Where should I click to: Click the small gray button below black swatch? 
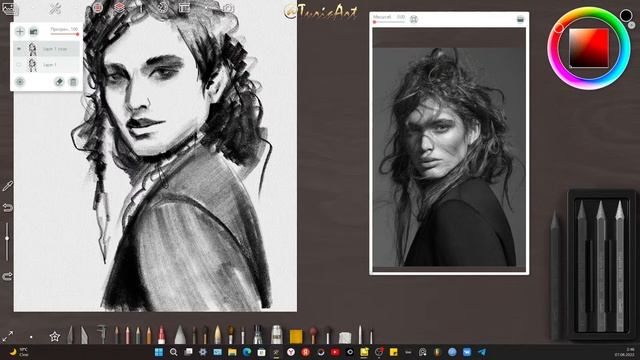click(x=631, y=25)
